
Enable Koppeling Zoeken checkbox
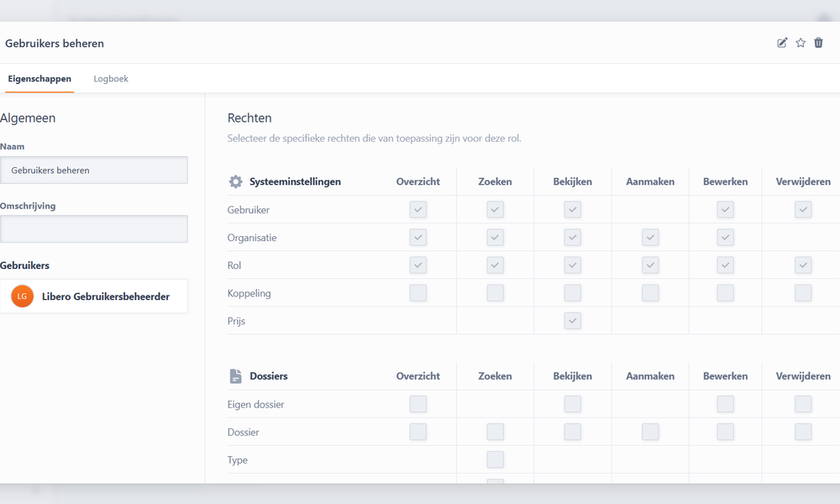coord(495,293)
